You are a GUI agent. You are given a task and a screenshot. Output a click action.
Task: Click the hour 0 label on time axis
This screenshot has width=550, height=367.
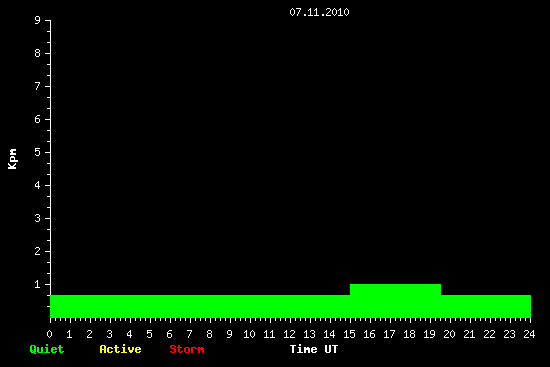click(x=49, y=334)
